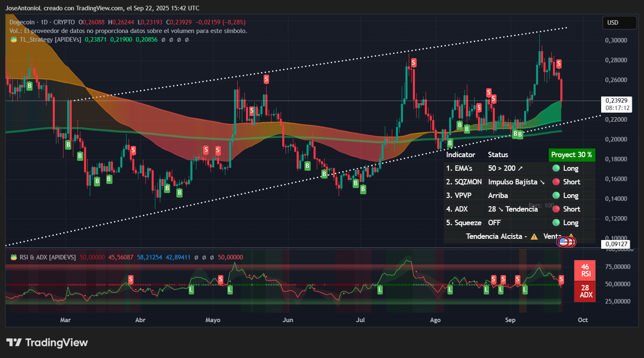The height and width of the screenshot is (358, 644).
Task: Click the RSI legend value 58,21254
Action: (150, 257)
